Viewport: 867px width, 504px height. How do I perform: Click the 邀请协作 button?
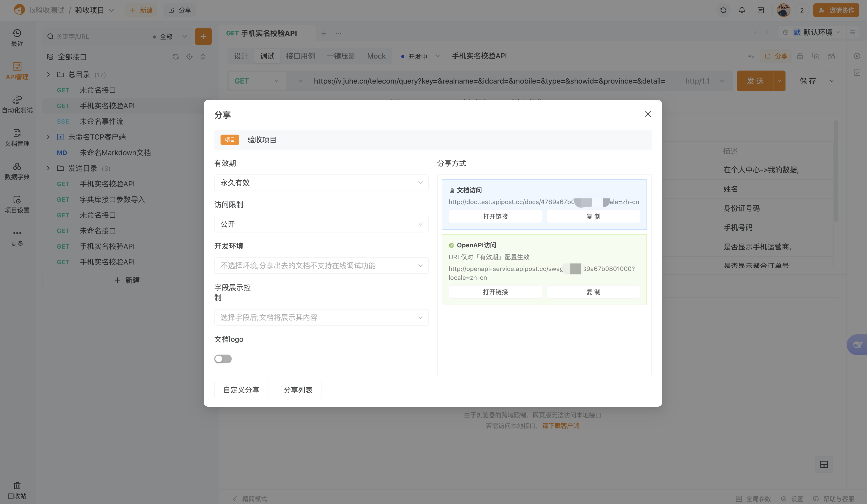pos(836,10)
